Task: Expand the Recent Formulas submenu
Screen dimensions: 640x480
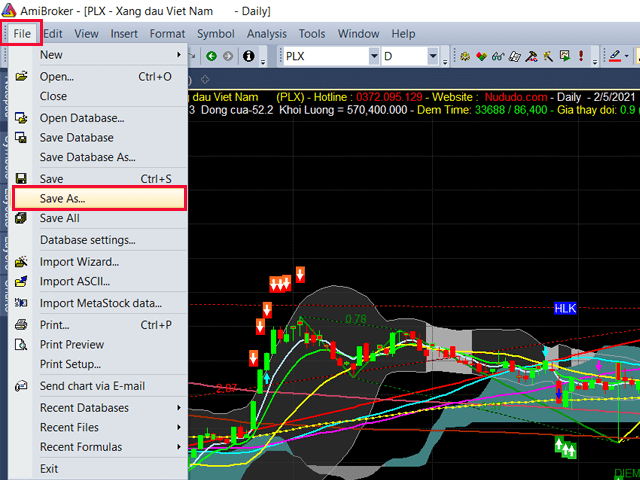Action: (179, 447)
